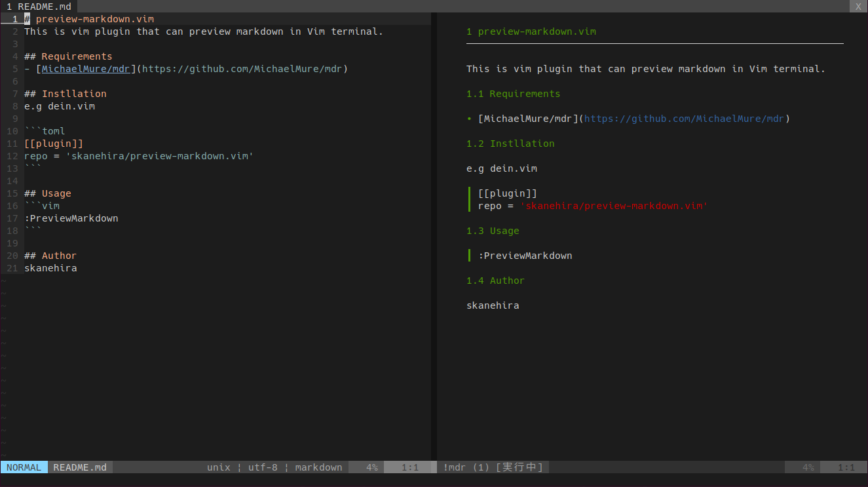Click the rendered description sentence in the preview pane
The width and height of the screenshot is (868, 487).
pos(646,69)
